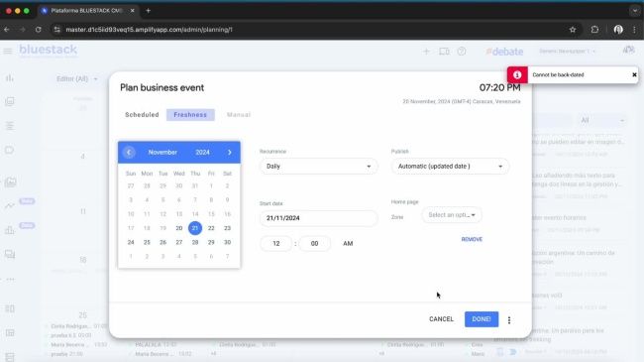
Task: Switch to the Scheduled tab
Action: (x=142, y=115)
